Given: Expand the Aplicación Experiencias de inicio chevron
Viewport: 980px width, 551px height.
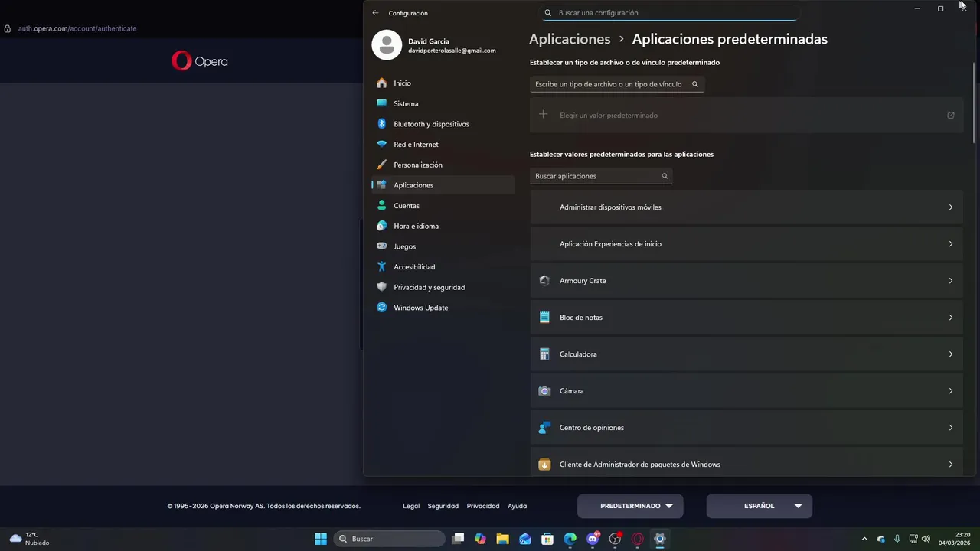Looking at the screenshot, I should (951, 244).
